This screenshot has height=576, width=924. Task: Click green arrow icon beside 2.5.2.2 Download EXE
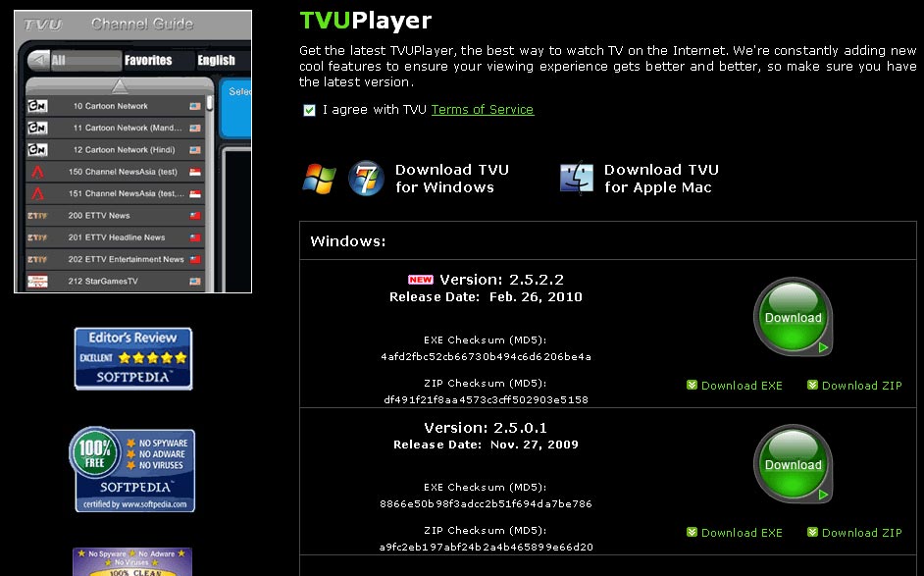(x=692, y=385)
